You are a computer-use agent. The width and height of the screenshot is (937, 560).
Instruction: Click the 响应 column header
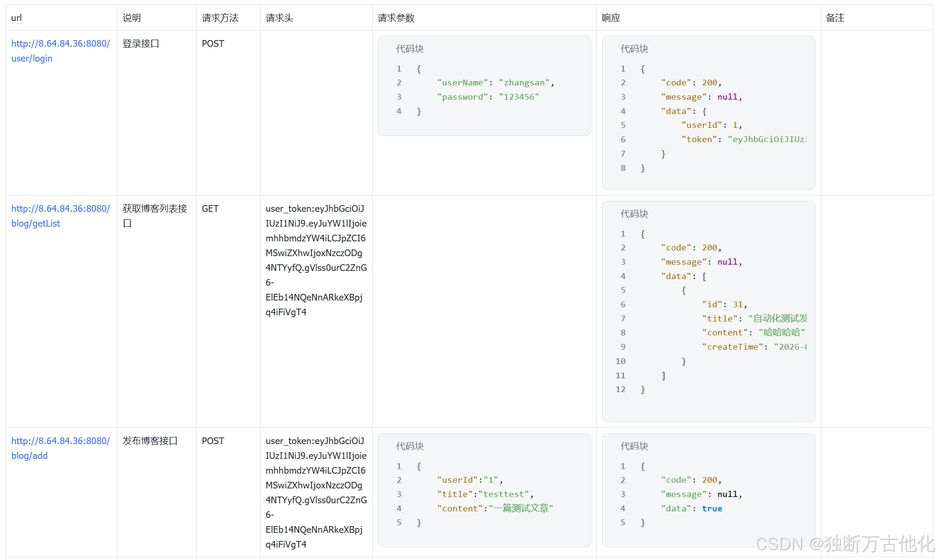[x=611, y=18]
